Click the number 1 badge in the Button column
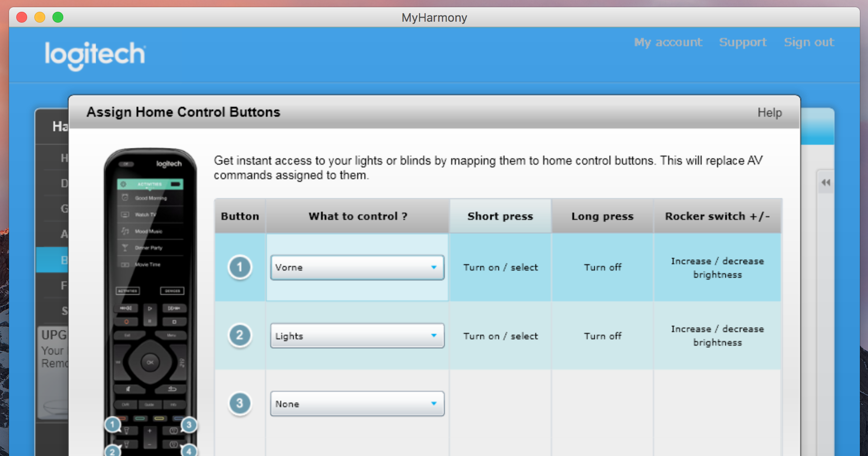Screen dimensions: 868x456 tap(240, 267)
